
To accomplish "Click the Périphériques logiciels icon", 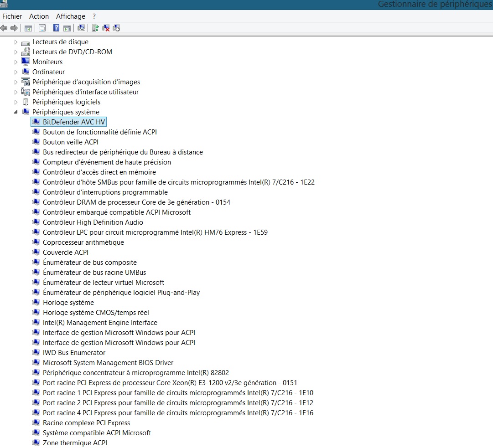I will (26, 102).
